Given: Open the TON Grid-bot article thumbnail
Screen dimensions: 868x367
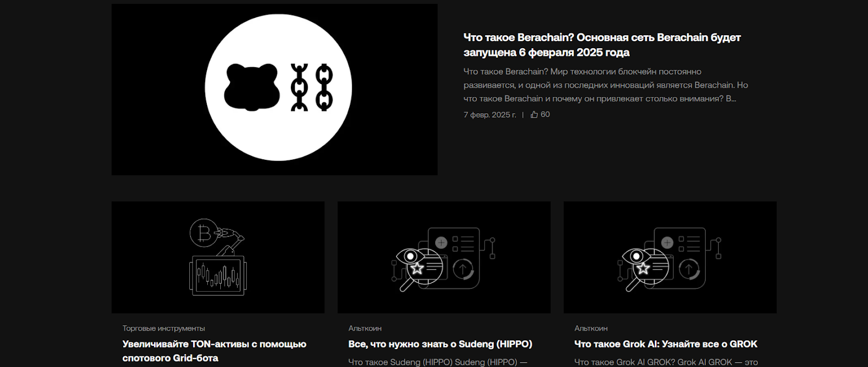Looking at the screenshot, I should coord(218,257).
